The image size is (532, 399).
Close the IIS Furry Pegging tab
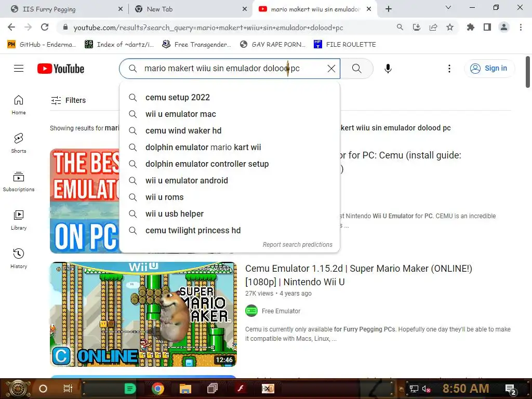121,9
